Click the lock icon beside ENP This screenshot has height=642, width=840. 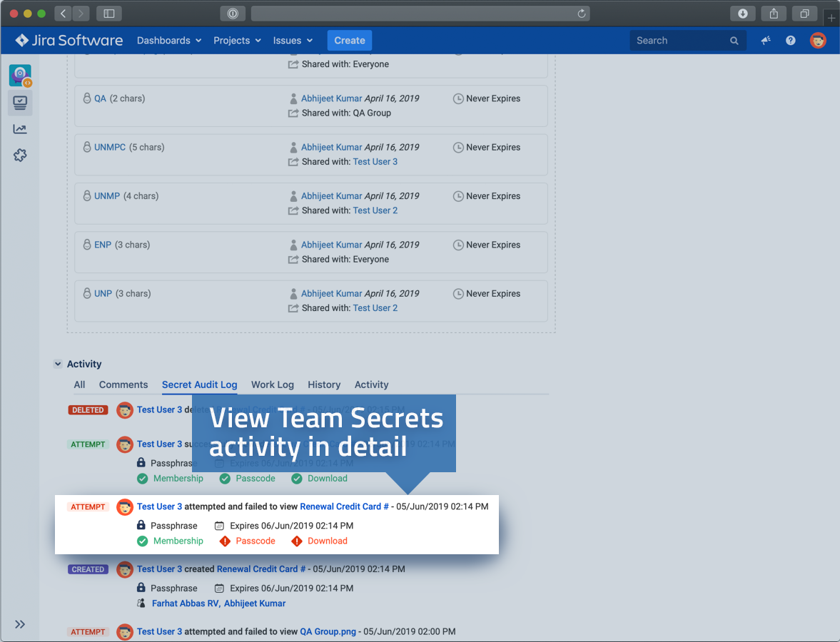[x=87, y=244]
